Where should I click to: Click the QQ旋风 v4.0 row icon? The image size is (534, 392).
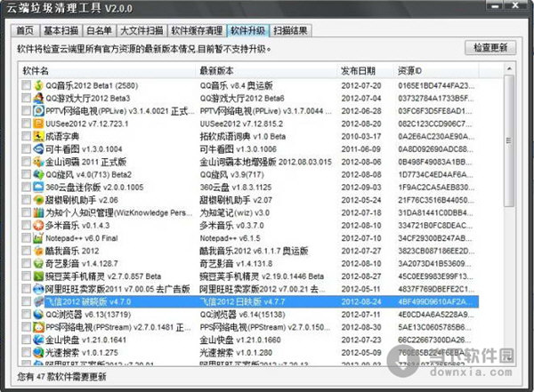point(38,174)
